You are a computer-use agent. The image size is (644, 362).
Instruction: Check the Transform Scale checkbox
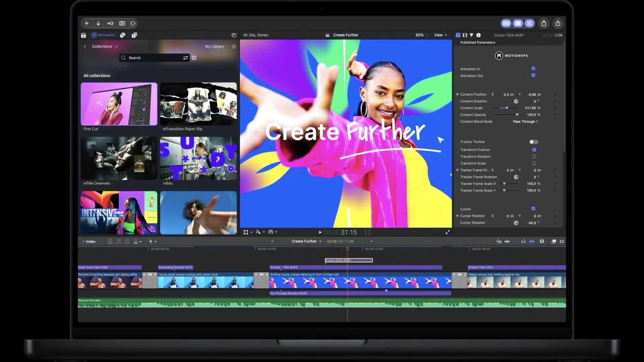534,163
